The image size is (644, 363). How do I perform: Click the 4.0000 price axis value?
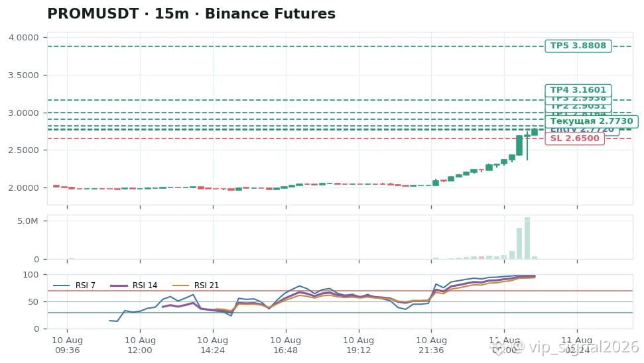point(23,38)
